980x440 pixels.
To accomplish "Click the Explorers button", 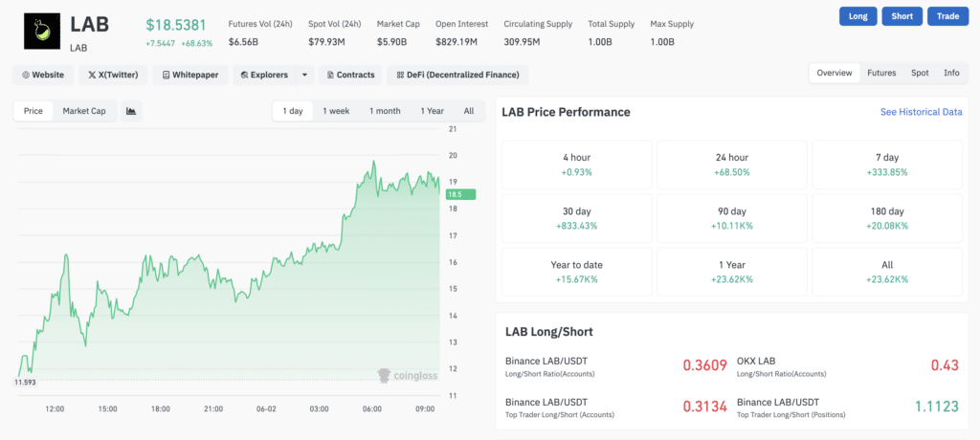I will [264, 75].
